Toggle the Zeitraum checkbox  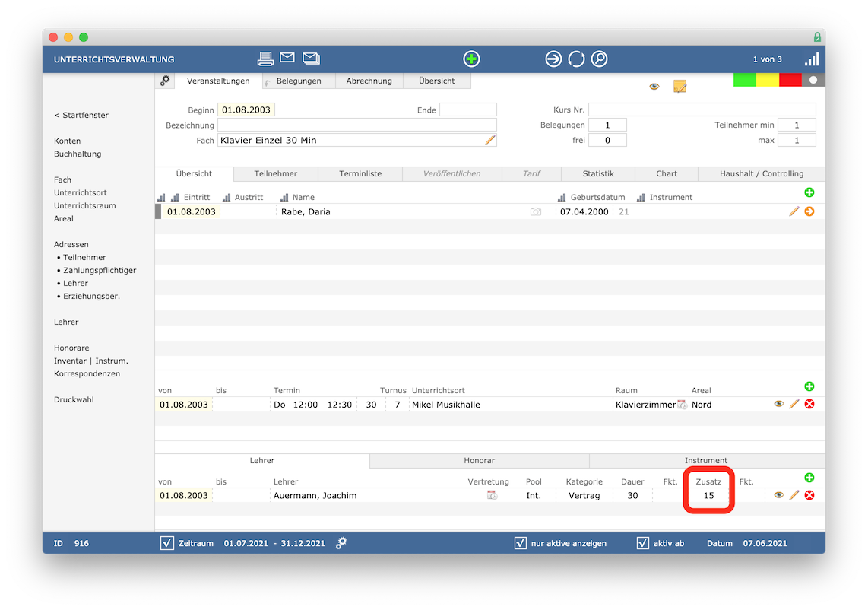point(166,543)
